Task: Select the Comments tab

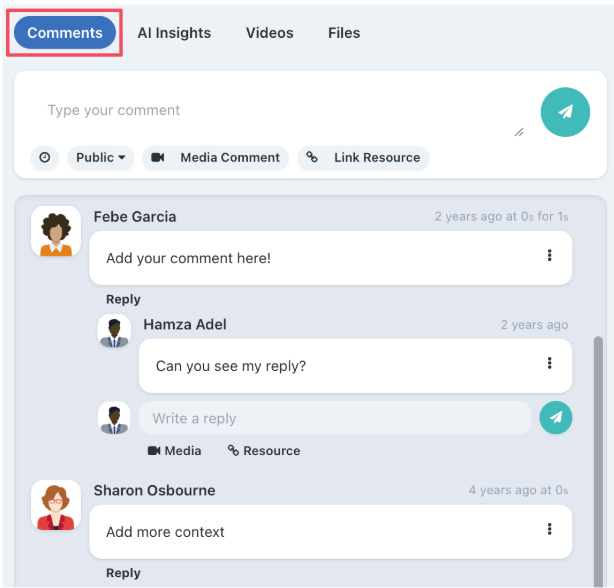Action: point(65,33)
